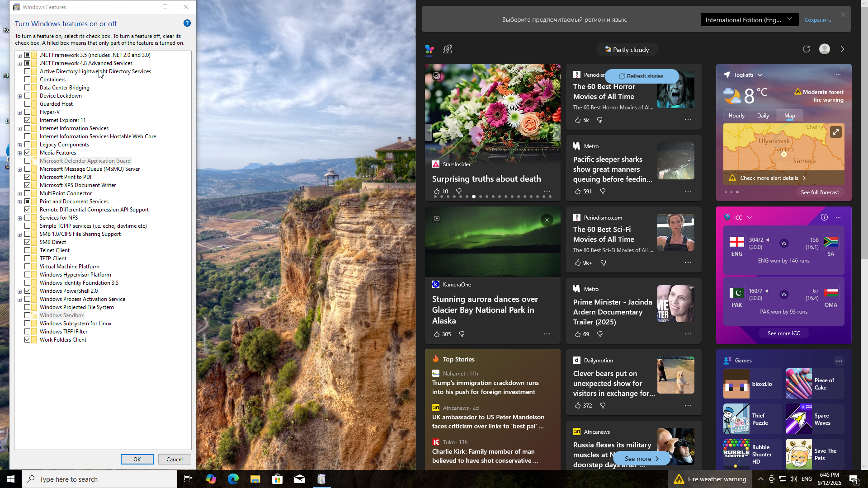Click the taskbar search input field
868x488 pixels.
pos(99,479)
